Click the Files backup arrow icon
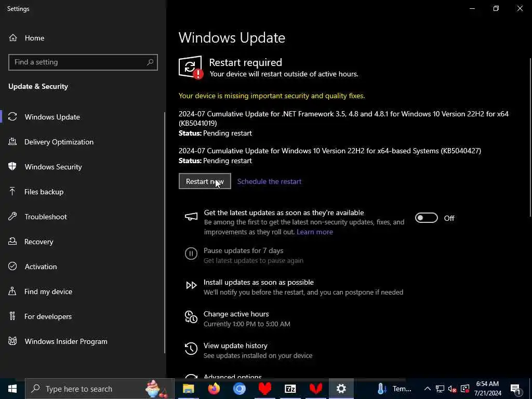The height and width of the screenshot is (399, 532). pyautogui.click(x=12, y=192)
